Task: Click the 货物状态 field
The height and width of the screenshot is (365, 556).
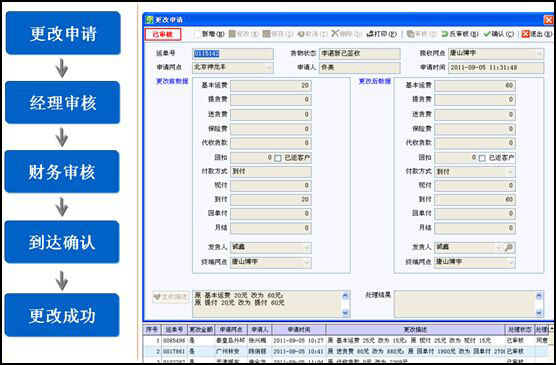Action: point(360,54)
